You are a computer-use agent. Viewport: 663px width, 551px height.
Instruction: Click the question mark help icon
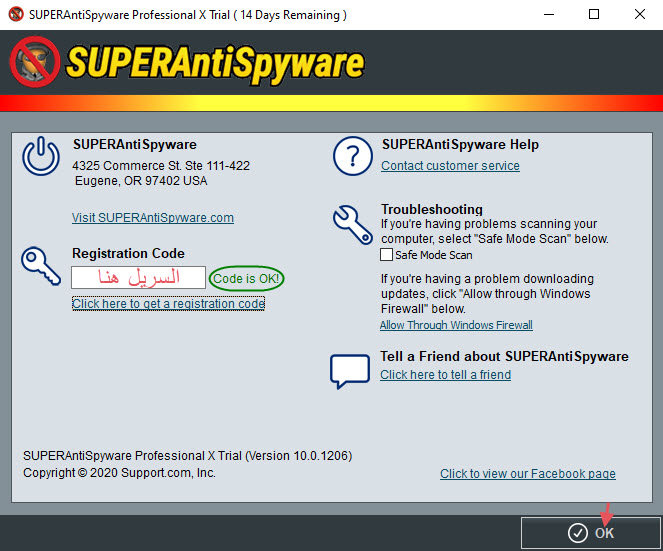point(353,156)
